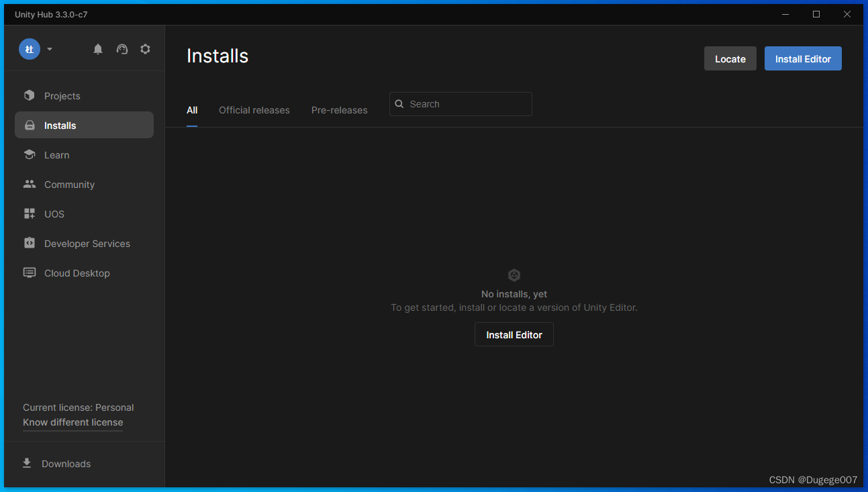Open the support headset icon
Image resolution: width=868 pixels, height=492 pixels.
[122, 49]
